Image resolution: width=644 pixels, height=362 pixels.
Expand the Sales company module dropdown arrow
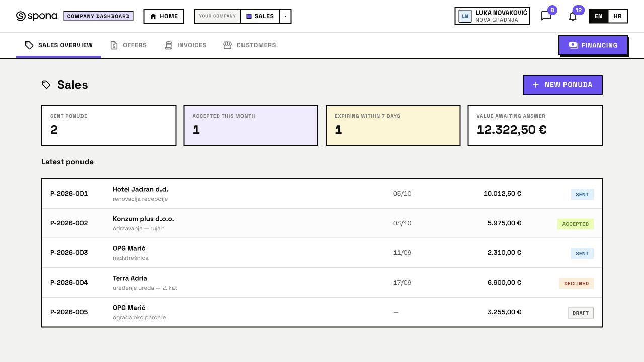click(x=285, y=16)
